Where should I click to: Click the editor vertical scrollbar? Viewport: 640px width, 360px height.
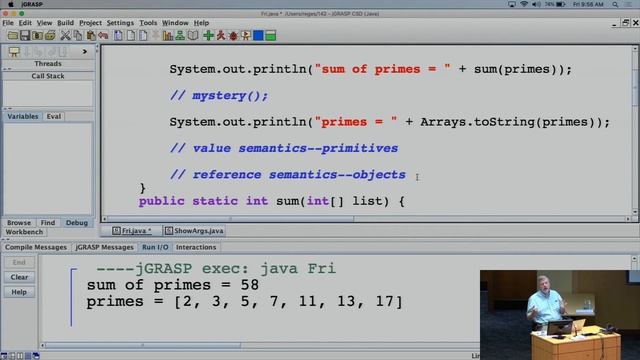click(x=635, y=131)
